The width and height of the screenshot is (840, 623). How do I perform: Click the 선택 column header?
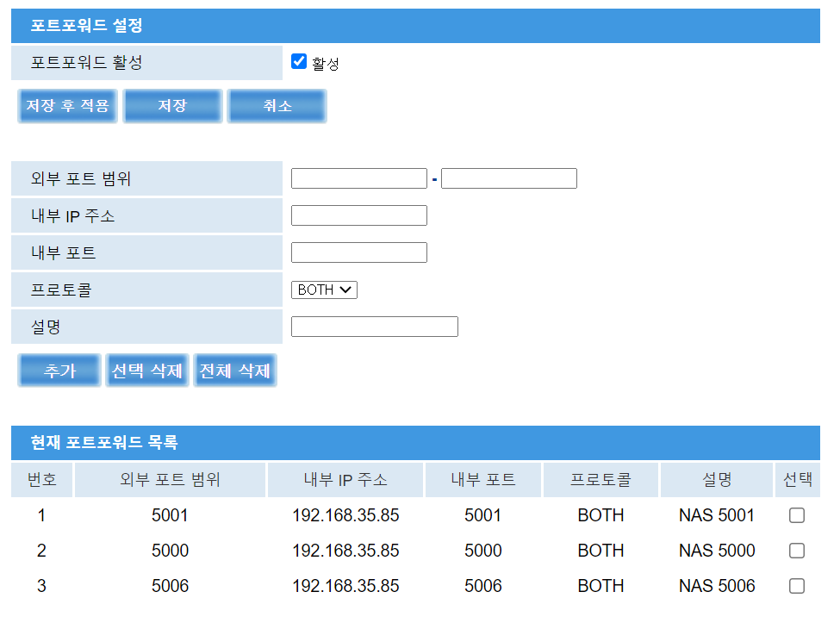[797, 480]
